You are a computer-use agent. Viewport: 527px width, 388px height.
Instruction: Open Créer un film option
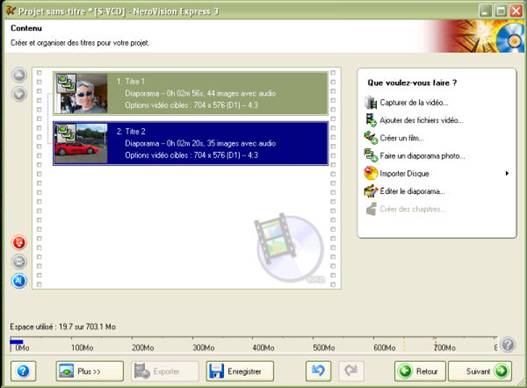pyautogui.click(x=401, y=138)
